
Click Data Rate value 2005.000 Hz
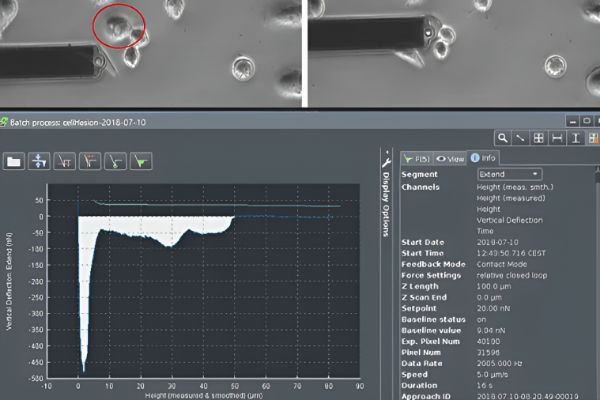(499, 364)
